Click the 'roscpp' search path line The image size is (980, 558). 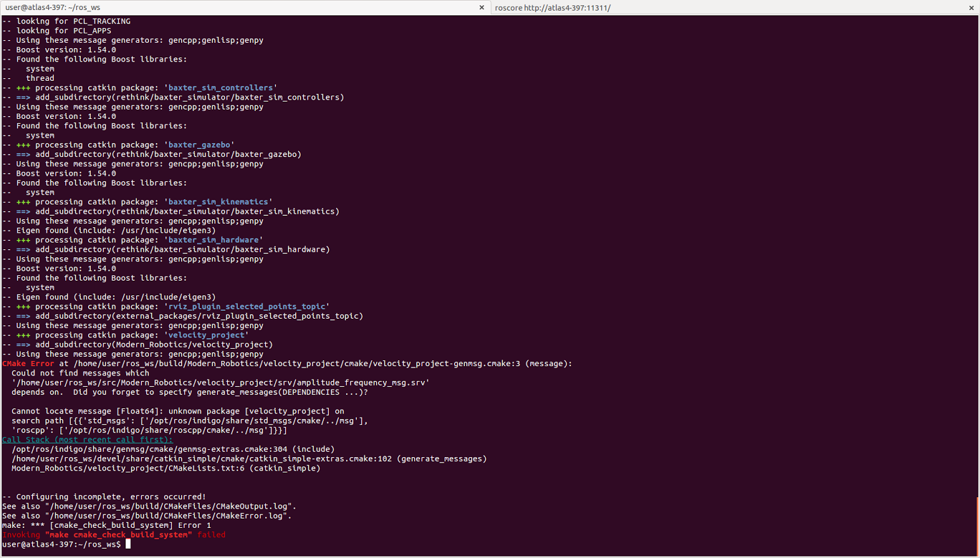pos(149,430)
